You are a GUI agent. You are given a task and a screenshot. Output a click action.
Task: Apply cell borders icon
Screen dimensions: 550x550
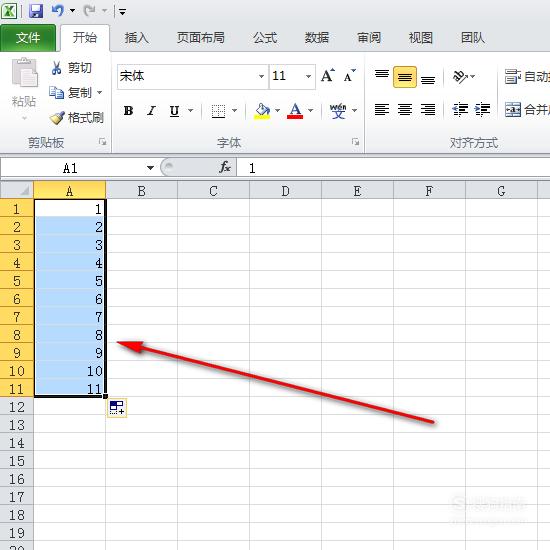pyautogui.click(x=218, y=111)
